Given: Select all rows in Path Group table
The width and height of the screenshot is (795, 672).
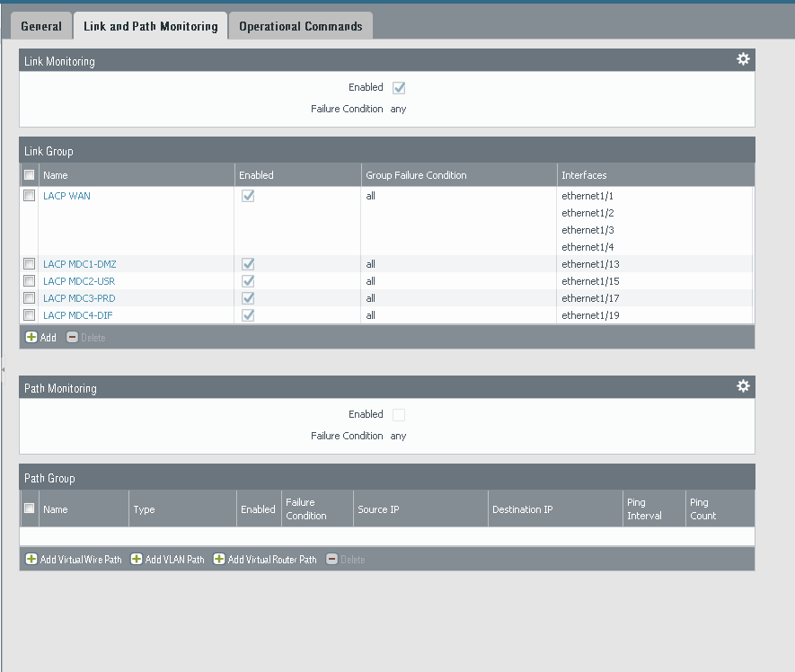Looking at the screenshot, I should pyautogui.click(x=30, y=508).
